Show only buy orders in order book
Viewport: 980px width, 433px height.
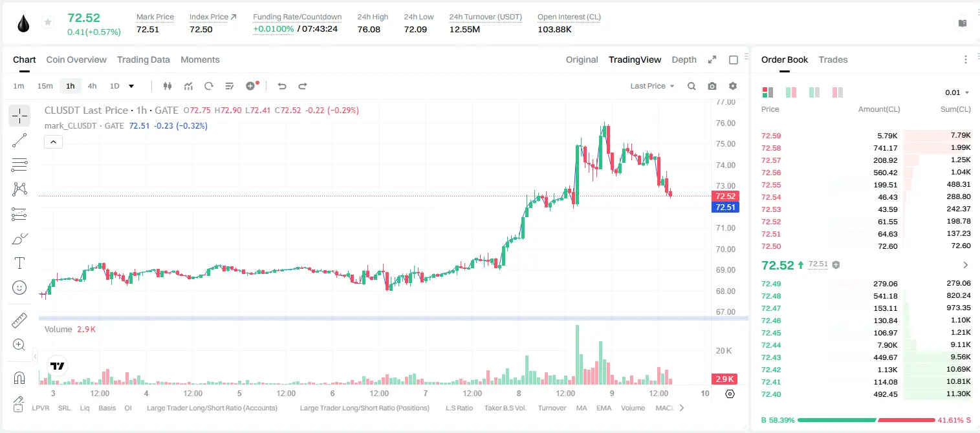[814, 92]
